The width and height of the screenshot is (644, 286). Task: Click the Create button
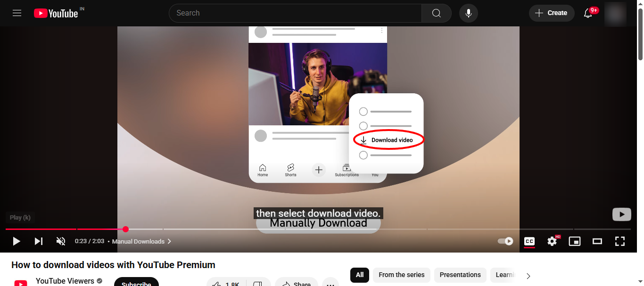tap(552, 13)
